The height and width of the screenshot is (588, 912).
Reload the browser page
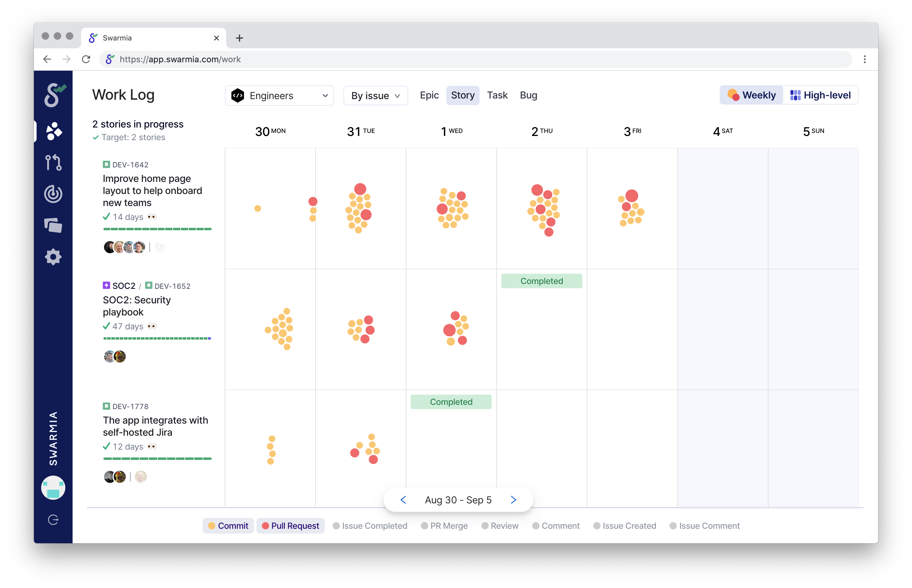(x=86, y=59)
